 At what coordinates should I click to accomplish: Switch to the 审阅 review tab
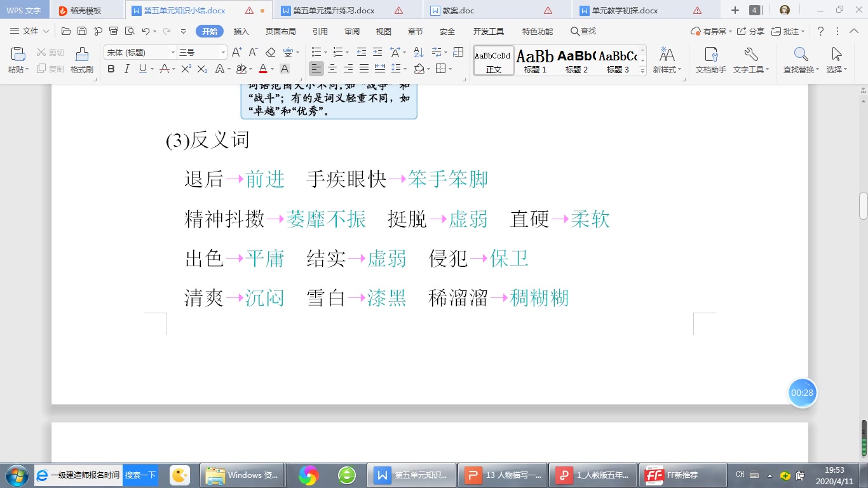pyautogui.click(x=352, y=31)
